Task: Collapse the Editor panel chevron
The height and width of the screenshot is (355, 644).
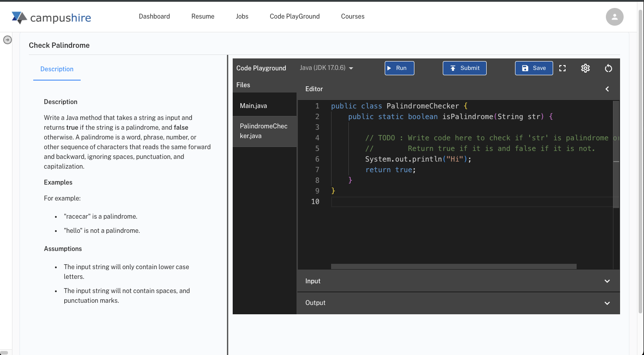Action: [607, 89]
